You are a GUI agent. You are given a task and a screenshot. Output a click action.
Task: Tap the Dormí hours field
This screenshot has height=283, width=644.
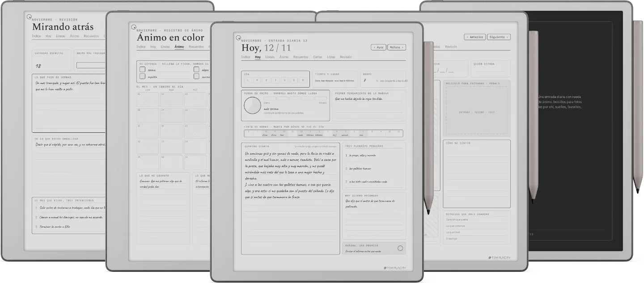[383, 79]
